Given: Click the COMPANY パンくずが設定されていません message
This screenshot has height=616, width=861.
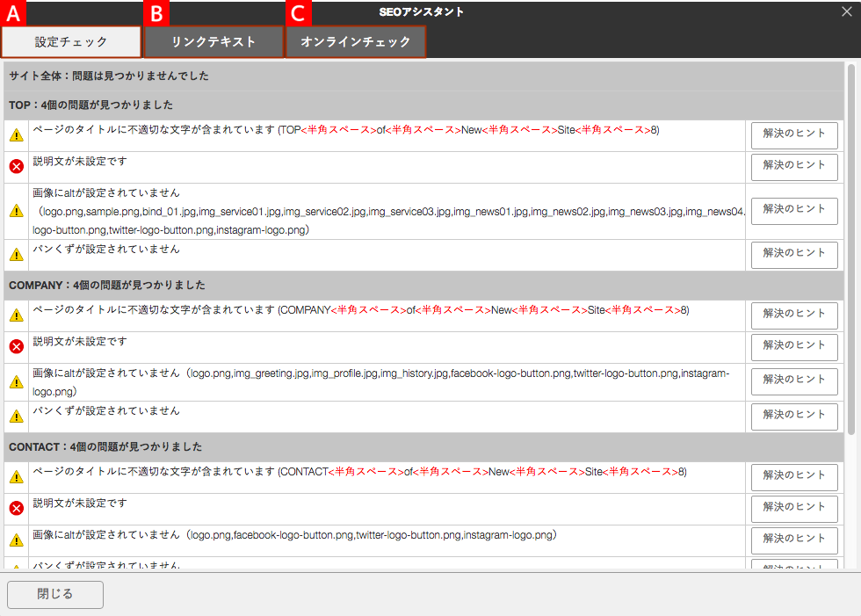Looking at the screenshot, I should (x=106, y=410).
